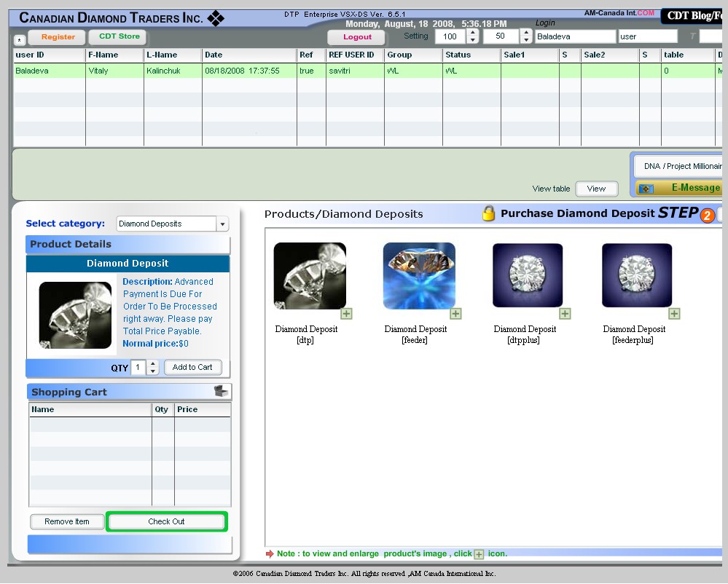Click the View table button
Screen dimensions: 728x584
click(x=596, y=189)
